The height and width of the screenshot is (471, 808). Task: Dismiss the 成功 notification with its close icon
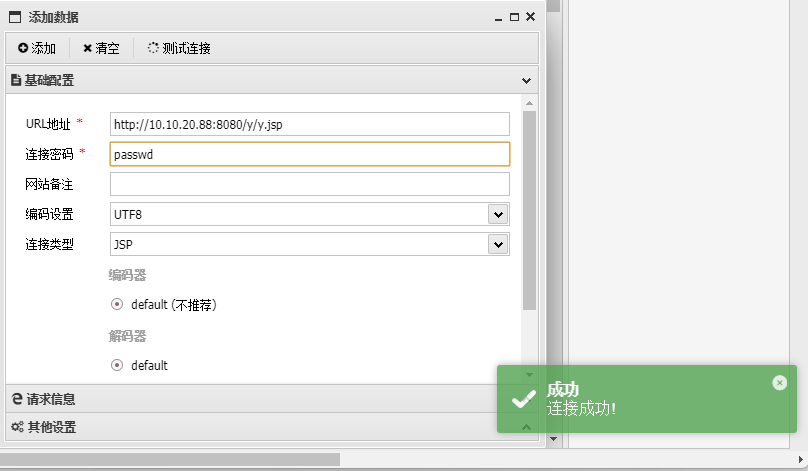[x=780, y=383]
